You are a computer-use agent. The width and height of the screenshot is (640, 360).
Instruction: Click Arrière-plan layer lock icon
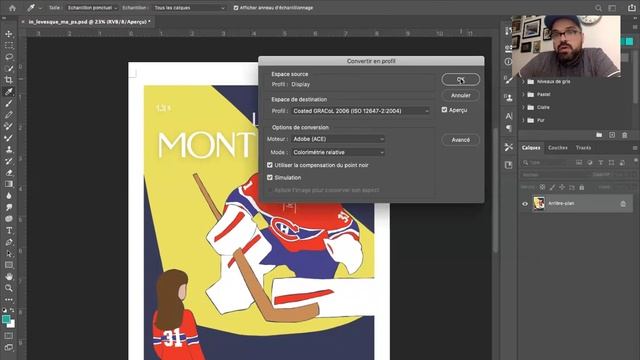[x=623, y=204]
